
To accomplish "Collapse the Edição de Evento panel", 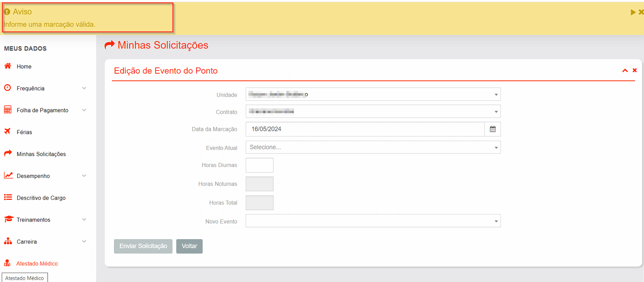I will 625,70.
